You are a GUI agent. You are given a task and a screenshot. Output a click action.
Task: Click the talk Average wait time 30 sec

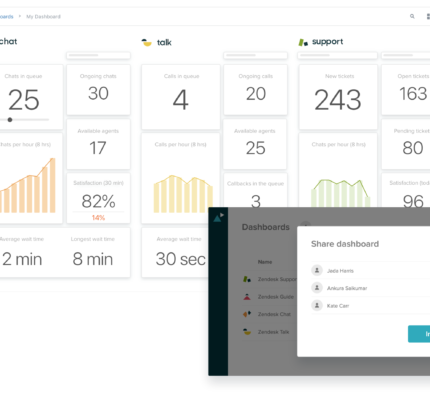point(180,259)
